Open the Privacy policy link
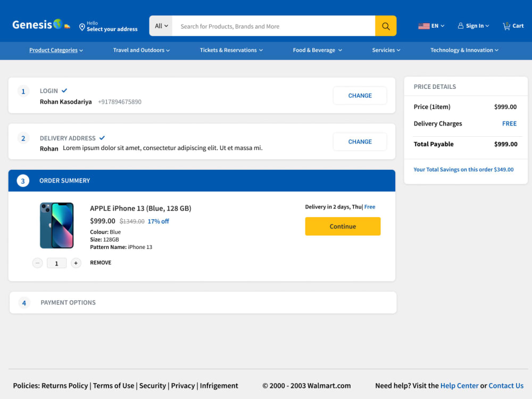532x399 pixels. [183, 386]
